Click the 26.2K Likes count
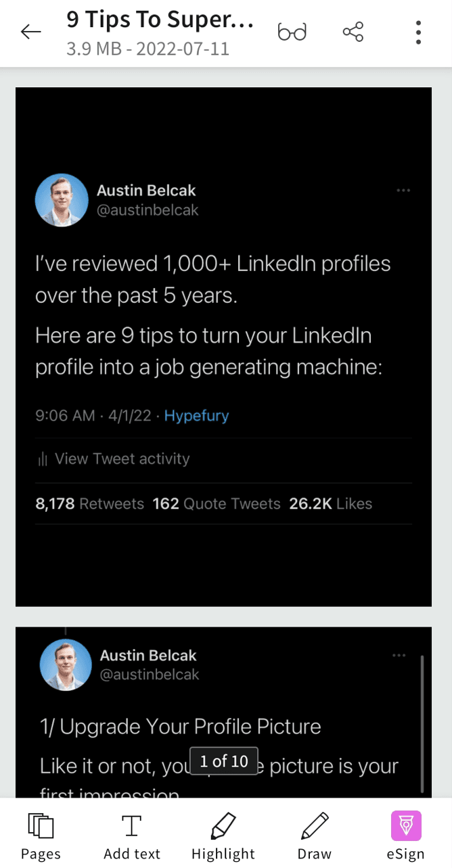Viewport: 452px width, 868px height. [330, 504]
